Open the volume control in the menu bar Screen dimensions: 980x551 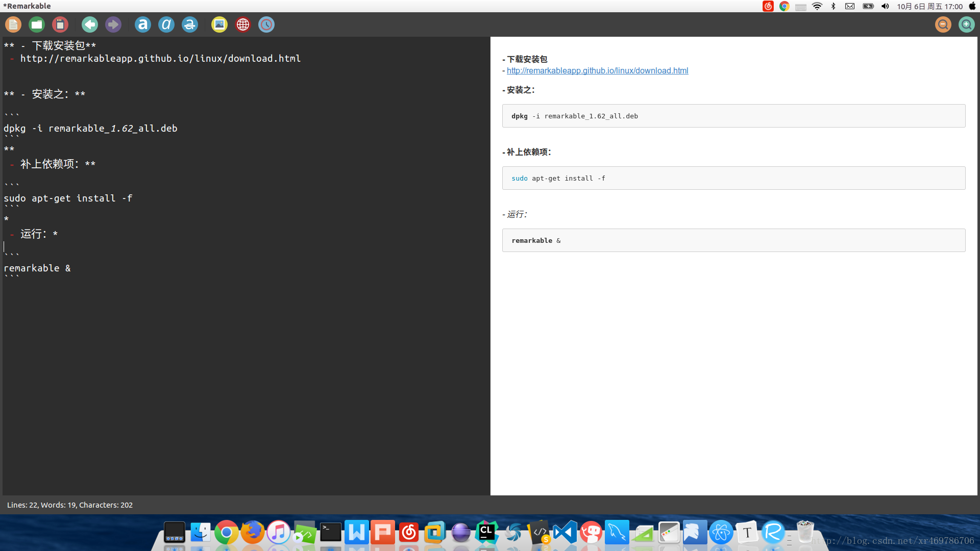click(x=886, y=6)
